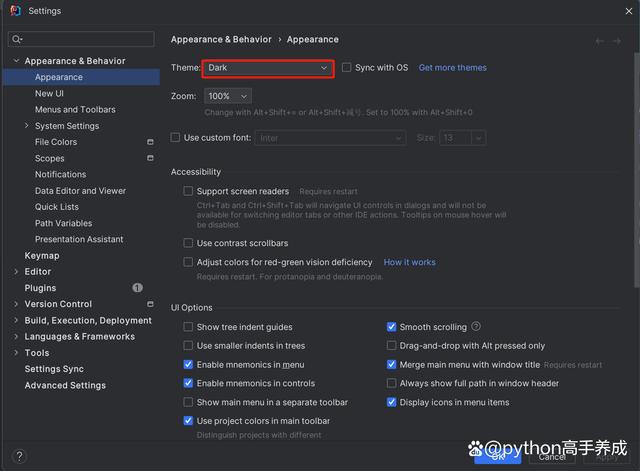Screen dimensions: 640x471
Task: Click the Get more themes link
Action: tap(452, 68)
